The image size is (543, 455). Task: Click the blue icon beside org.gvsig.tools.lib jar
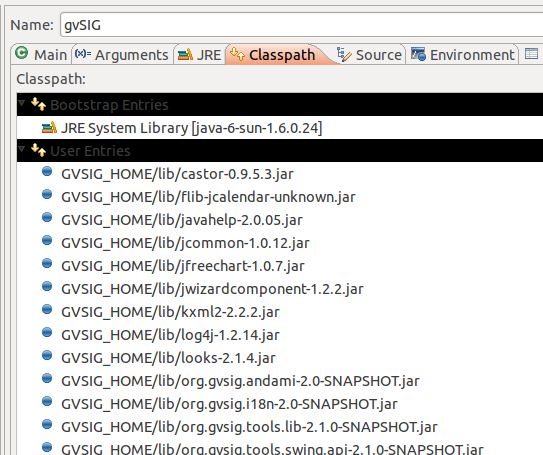coord(47,424)
